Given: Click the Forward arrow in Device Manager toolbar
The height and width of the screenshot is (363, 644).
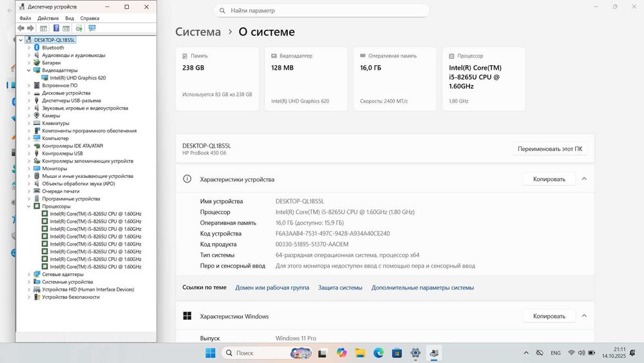Looking at the screenshot, I should [x=30, y=28].
